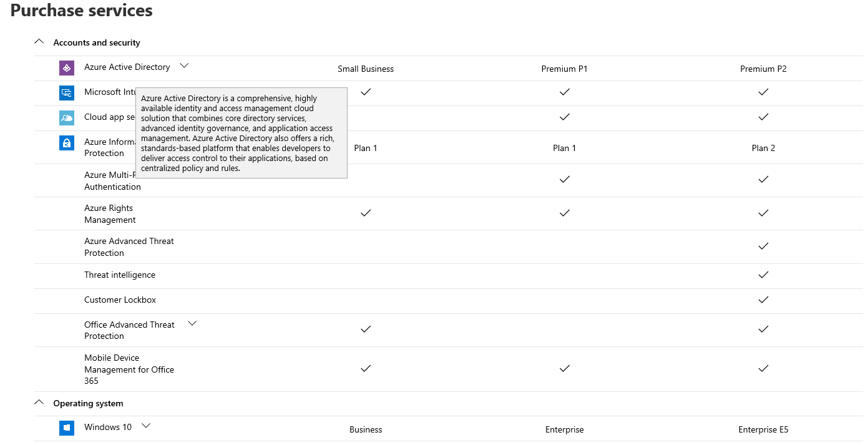The image size is (868, 445).
Task: Click the Cloud app security icon
Action: (x=67, y=118)
